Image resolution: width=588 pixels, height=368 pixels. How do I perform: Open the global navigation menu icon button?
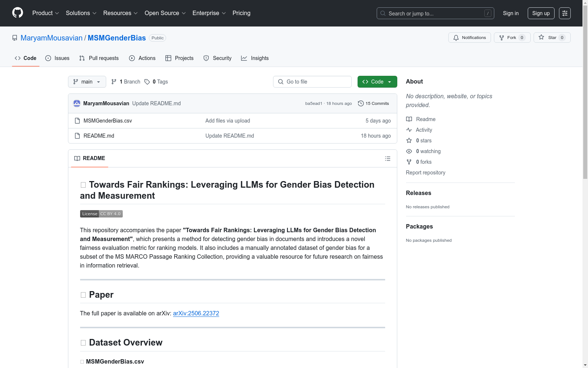[x=564, y=13]
